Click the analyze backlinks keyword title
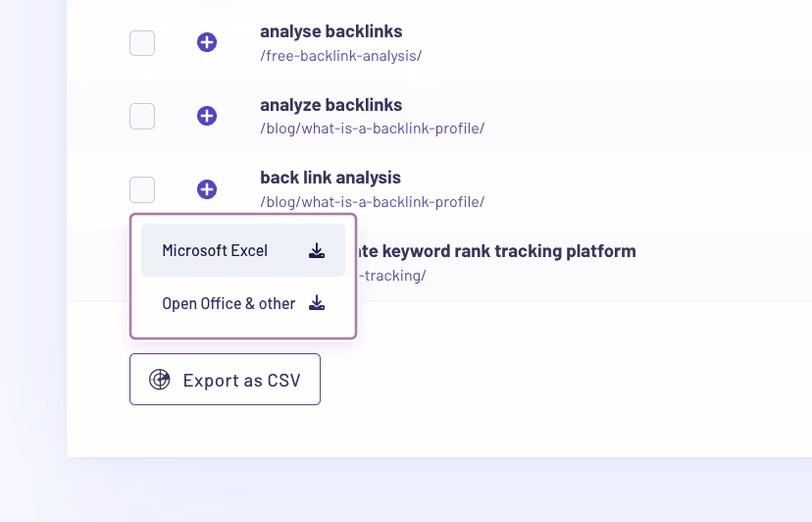Screen dimensions: 812x522 (331, 105)
